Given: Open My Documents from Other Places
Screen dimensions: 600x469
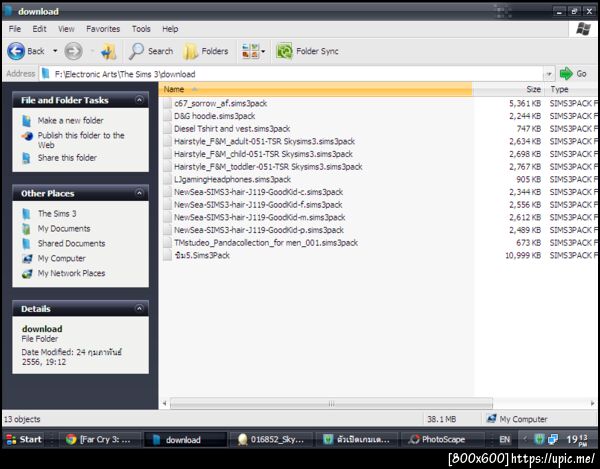Looking at the screenshot, I should click(64, 228).
